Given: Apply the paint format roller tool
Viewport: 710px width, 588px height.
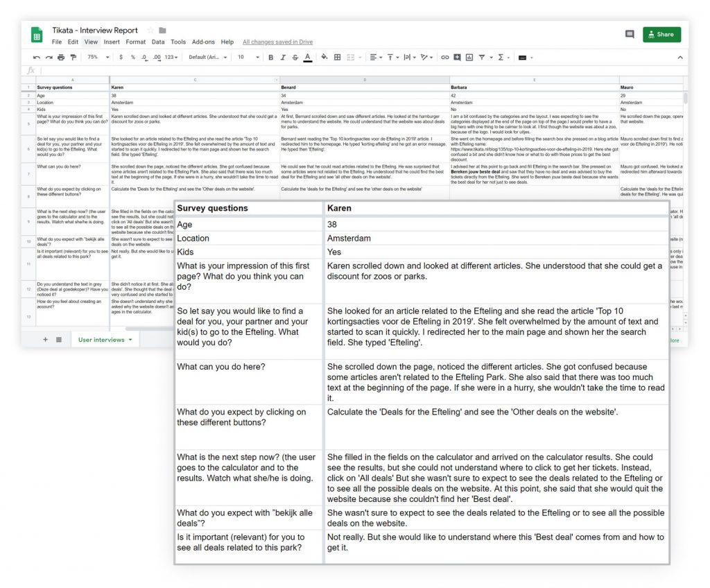Looking at the screenshot, I should 73,57.
